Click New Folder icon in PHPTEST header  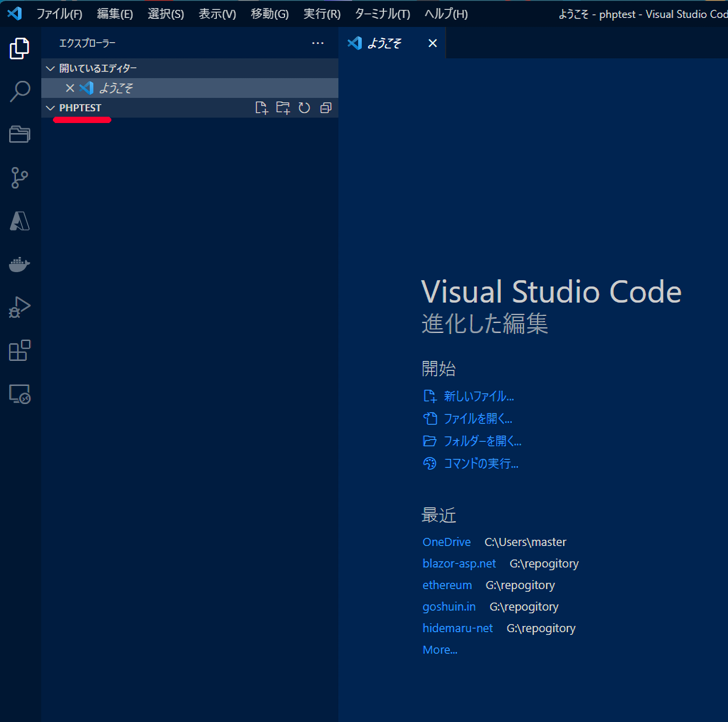pyautogui.click(x=283, y=108)
